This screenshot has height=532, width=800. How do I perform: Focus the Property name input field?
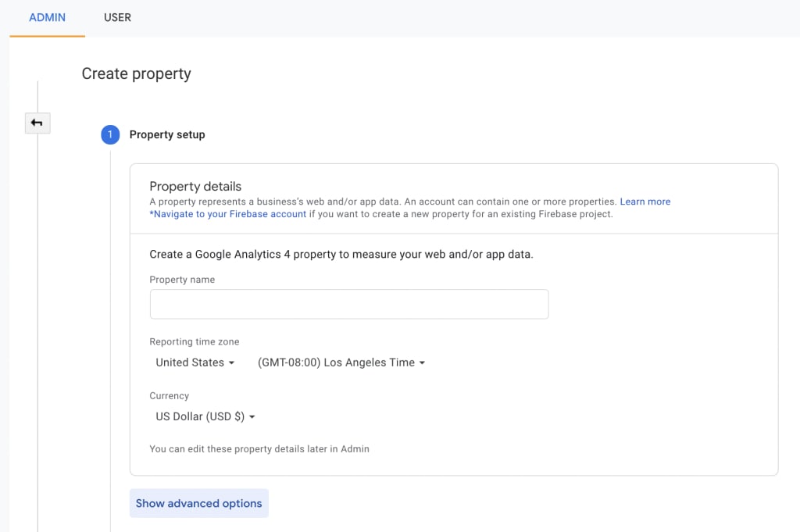click(x=349, y=304)
